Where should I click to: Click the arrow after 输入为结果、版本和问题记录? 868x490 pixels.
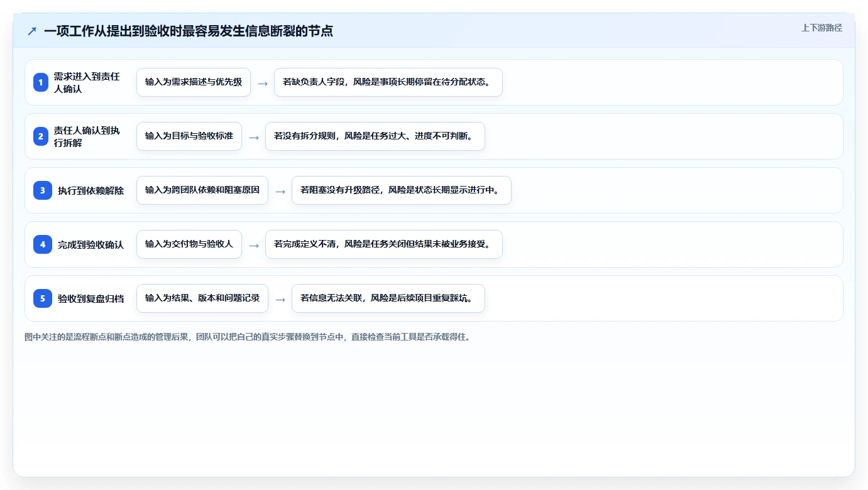(x=280, y=300)
